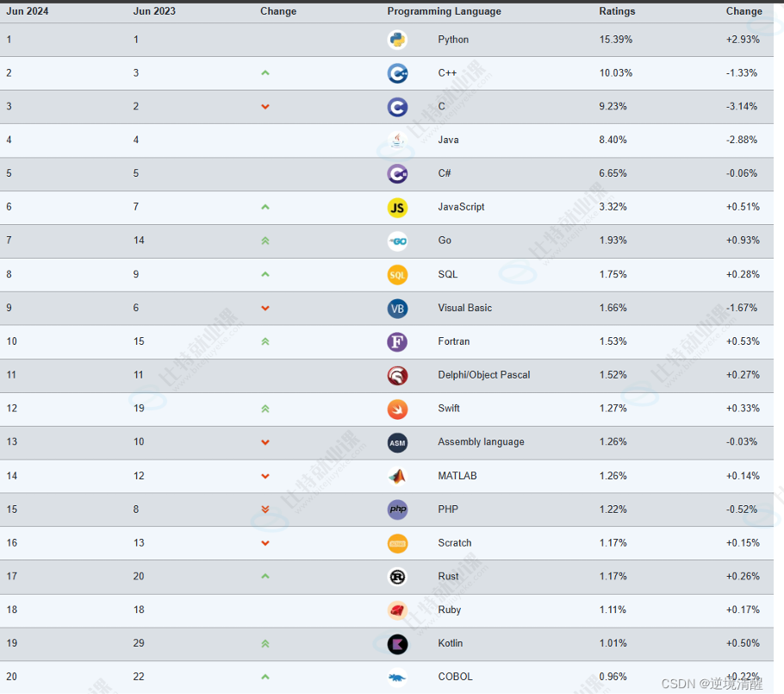Click the blue VB Visual Basic icon

pyautogui.click(x=397, y=309)
